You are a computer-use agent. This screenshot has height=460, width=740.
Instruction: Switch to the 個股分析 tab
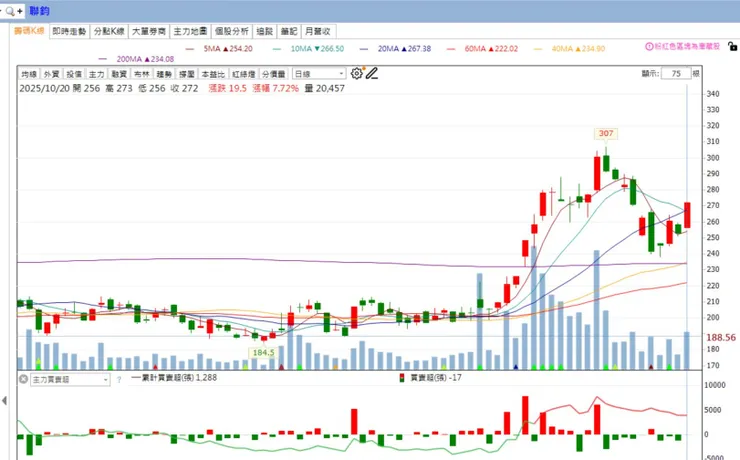pyautogui.click(x=232, y=31)
